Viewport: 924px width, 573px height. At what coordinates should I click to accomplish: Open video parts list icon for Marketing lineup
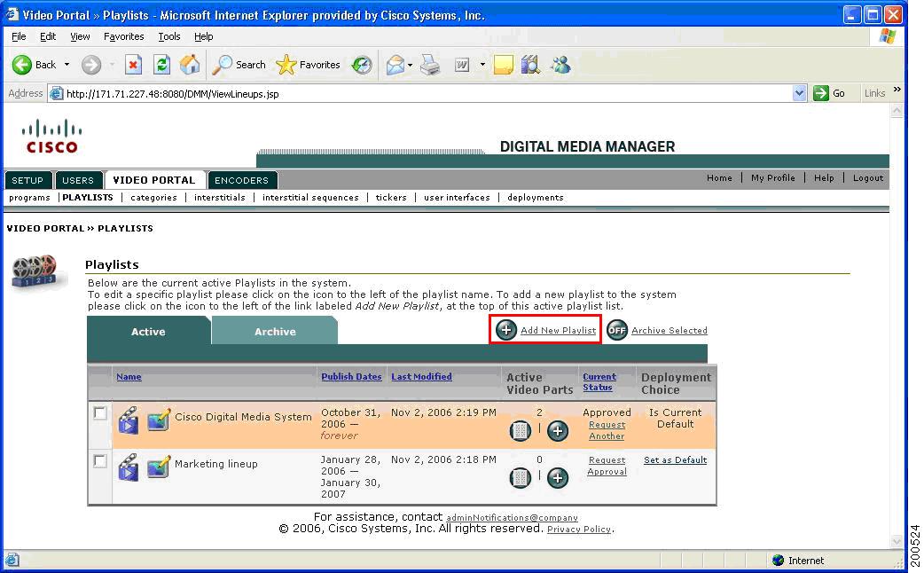521,478
